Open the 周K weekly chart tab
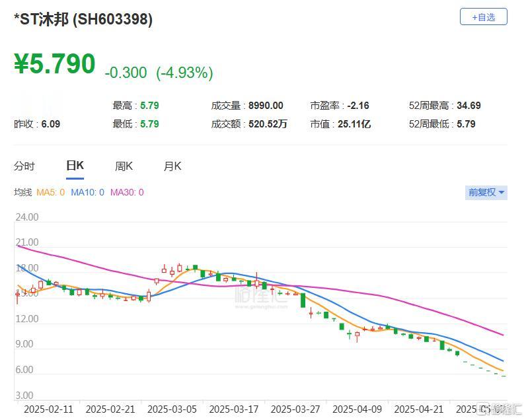This screenshot has height=420, width=526. click(124, 166)
